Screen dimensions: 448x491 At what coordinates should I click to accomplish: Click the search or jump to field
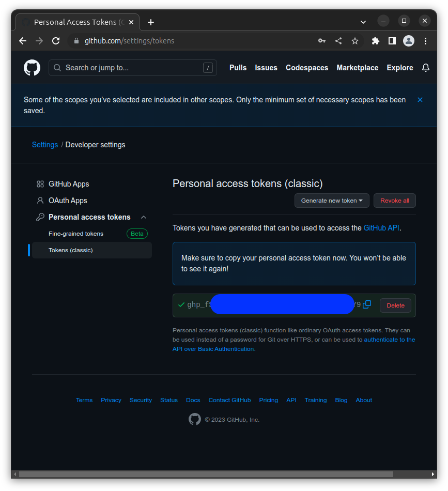point(133,68)
